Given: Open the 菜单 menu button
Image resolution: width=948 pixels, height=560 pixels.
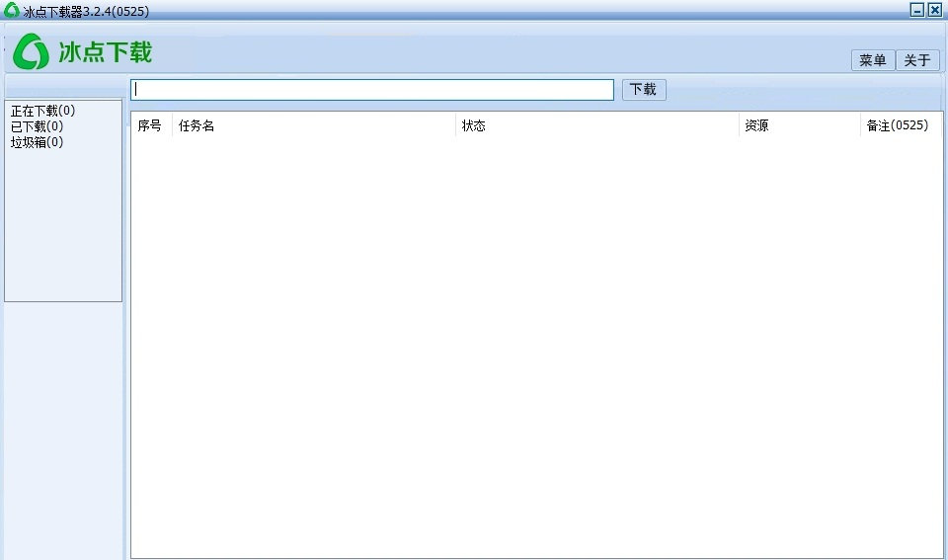Looking at the screenshot, I should pos(872,60).
